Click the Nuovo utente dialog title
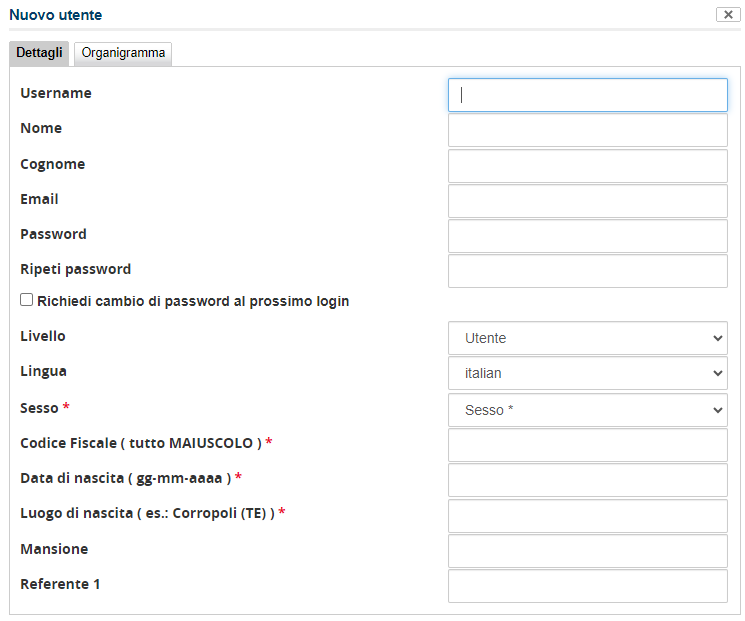This screenshot has height=621, width=745. tap(56, 15)
